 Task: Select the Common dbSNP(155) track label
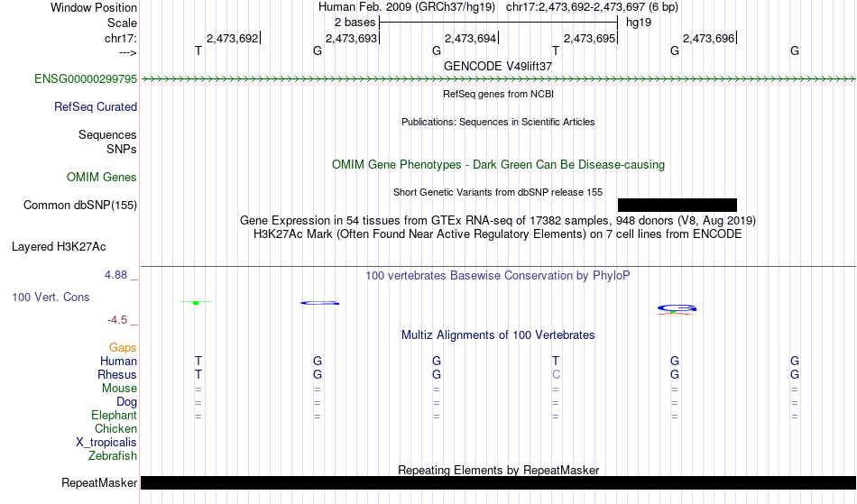tap(80, 205)
